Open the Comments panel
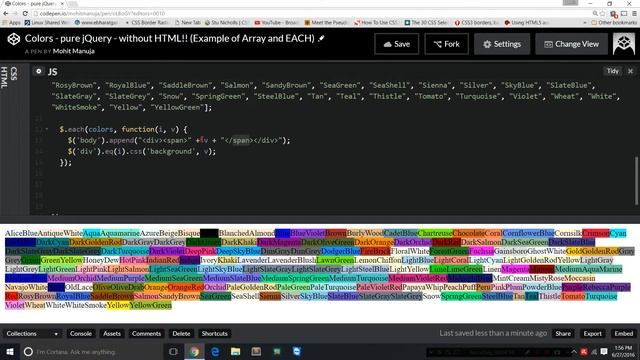Viewport: 640px width, 360px height. coord(146,333)
